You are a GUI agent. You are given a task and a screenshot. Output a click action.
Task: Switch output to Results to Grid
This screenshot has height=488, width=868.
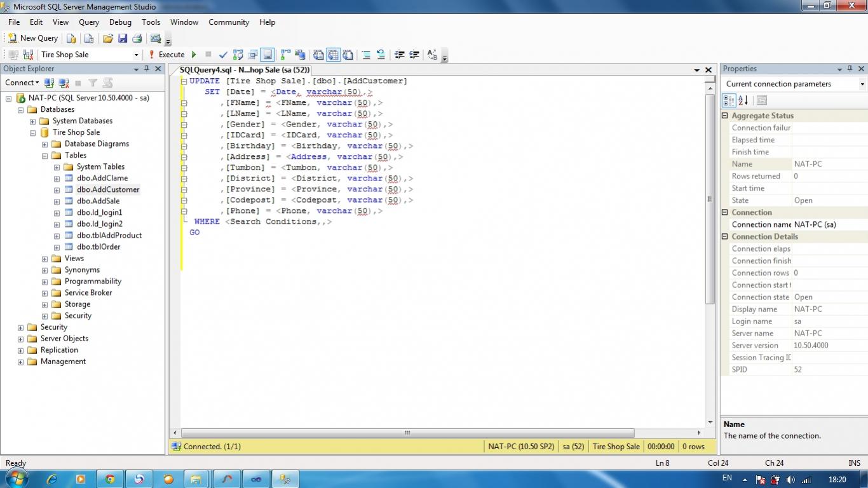[x=333, y=55]
